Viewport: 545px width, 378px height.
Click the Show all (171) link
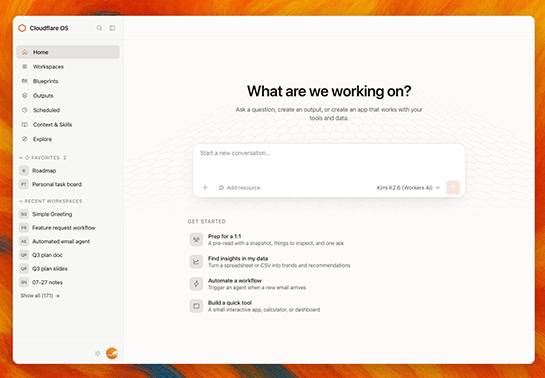(x=40, y=296)
